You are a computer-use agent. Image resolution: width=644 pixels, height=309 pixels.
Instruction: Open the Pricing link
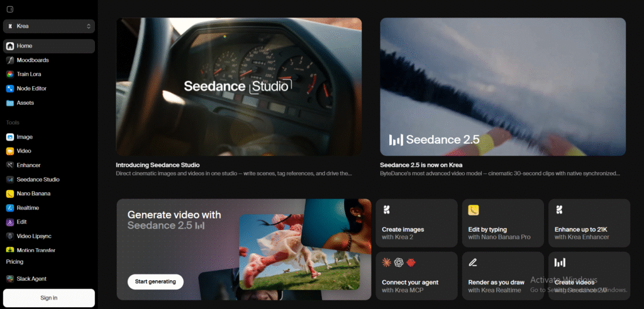(15, 262)
